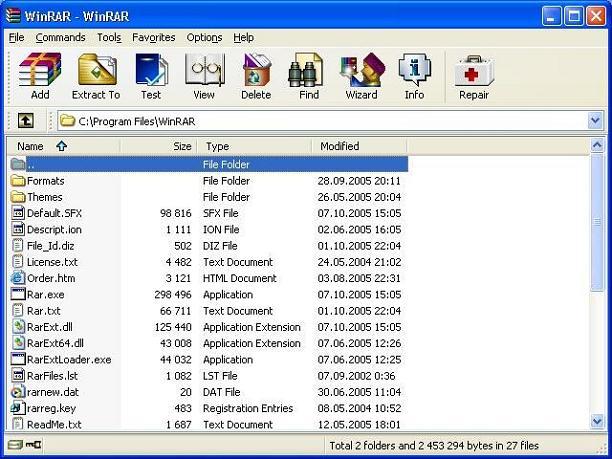Click the size value 298 496

click(x=173, y=294)
